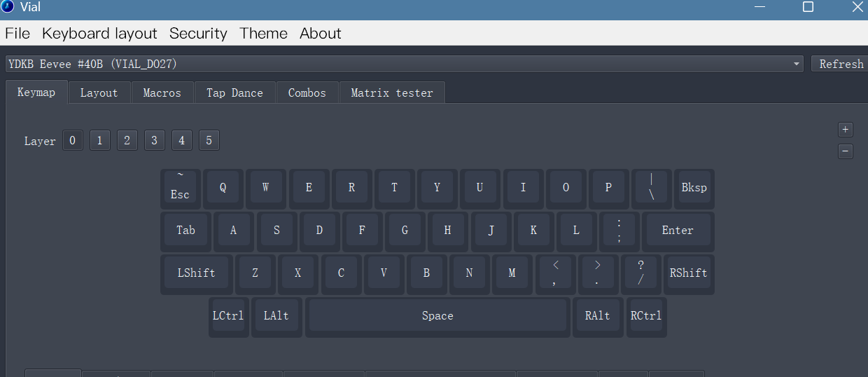Screen dimensions: 868x377
Task: Select the B key on keymap
Action: pos(426,274)
